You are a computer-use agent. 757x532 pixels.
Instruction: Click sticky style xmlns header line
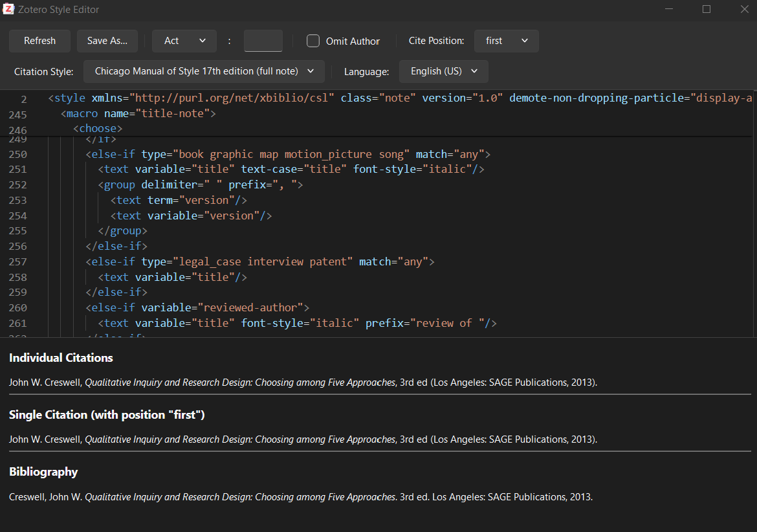pos(400,98)
